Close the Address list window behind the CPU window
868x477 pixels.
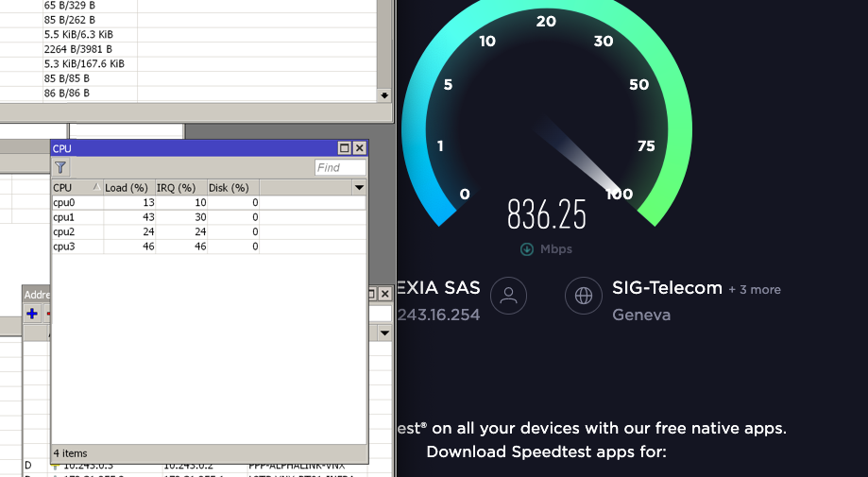click(x=384, y=294)
